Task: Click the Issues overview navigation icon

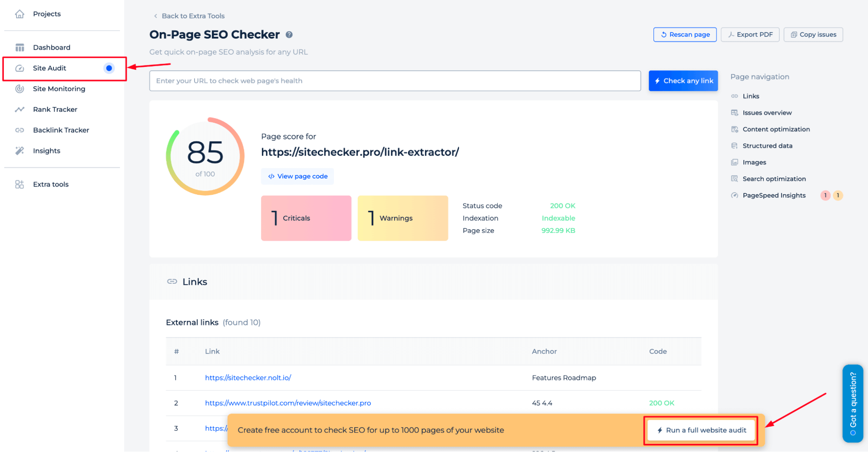Action: (x=735, y=113)
